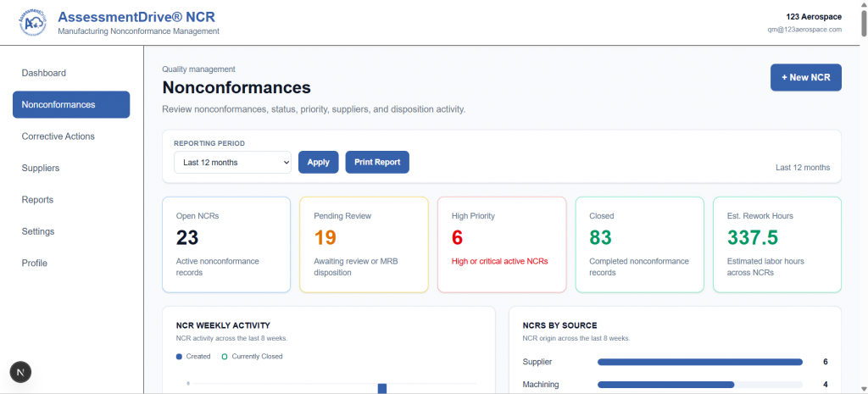868x394 pixels.
Task: Click the Machining count value 4
Action: 825,385
